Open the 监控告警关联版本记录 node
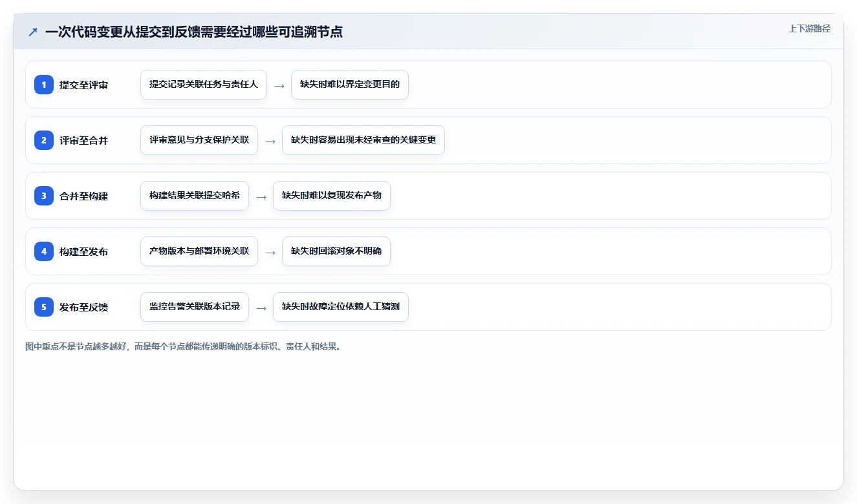The image size is (857, 504). point(195,307)
